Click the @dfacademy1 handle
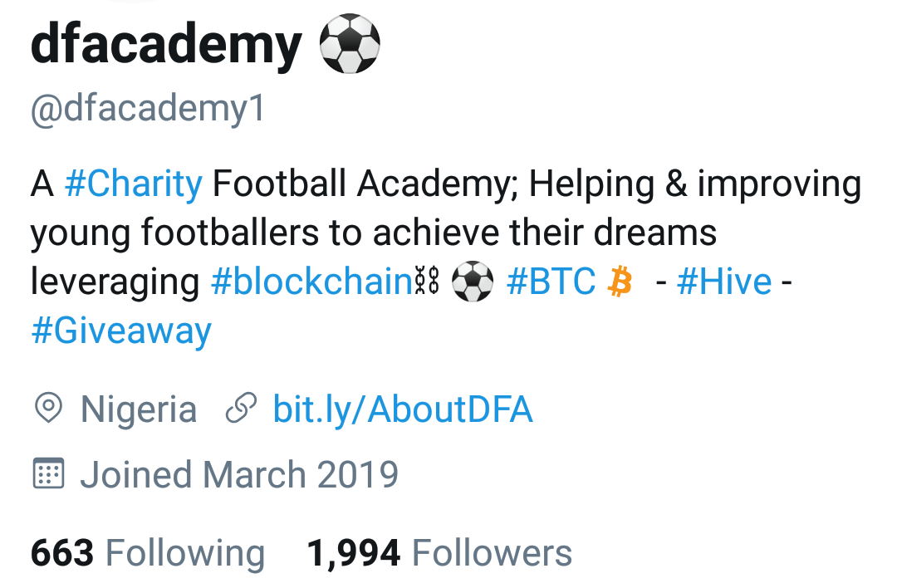The image size is (897, 588). (148, 110)
